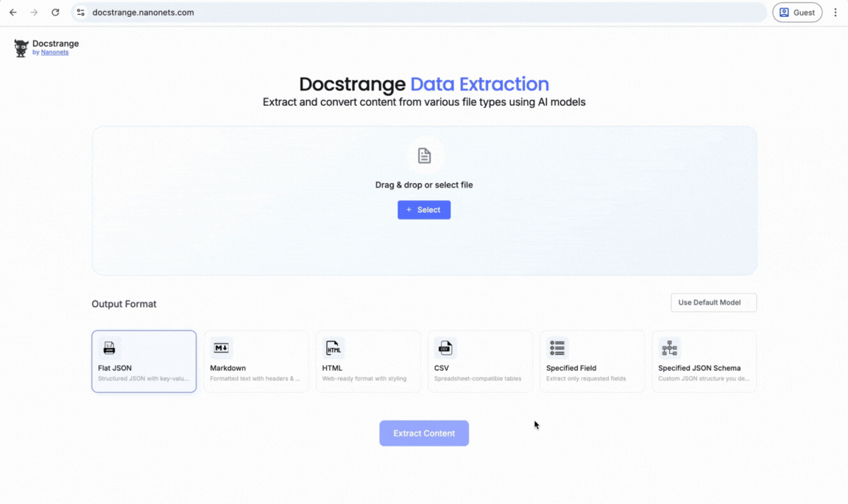Click the Flat JSON format icon

tap(109, 347)
